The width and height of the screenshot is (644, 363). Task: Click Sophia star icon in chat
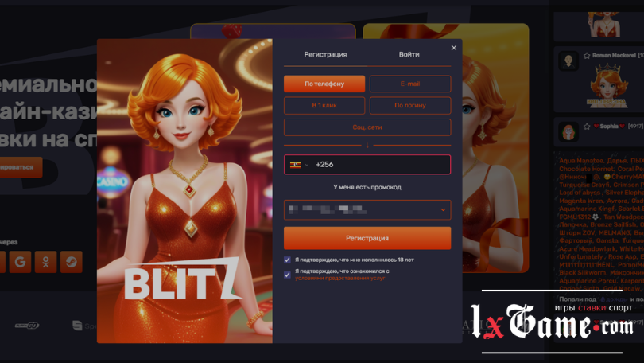(587, 127)
